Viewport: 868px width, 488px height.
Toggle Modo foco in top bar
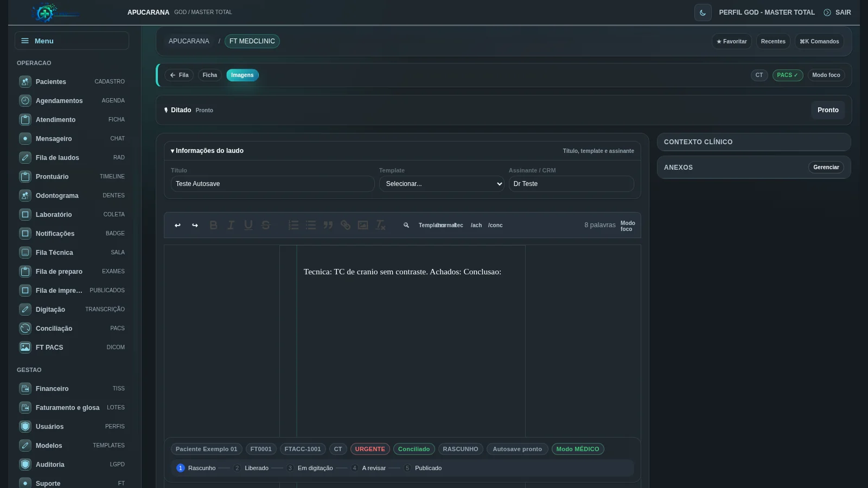(826, 75)
